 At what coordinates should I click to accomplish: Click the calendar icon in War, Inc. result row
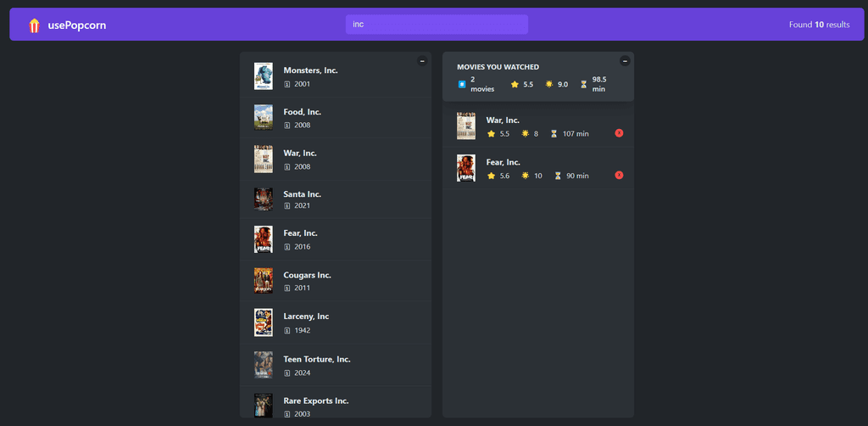click(287, 166)
